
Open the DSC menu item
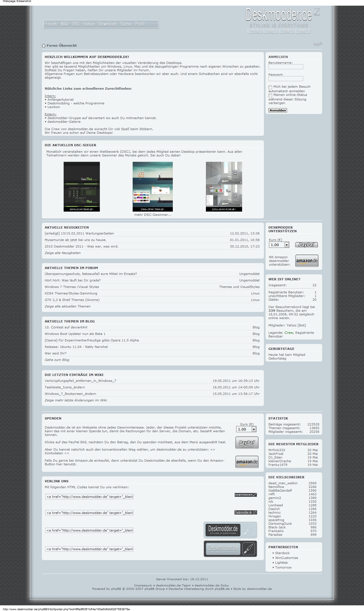76,24
